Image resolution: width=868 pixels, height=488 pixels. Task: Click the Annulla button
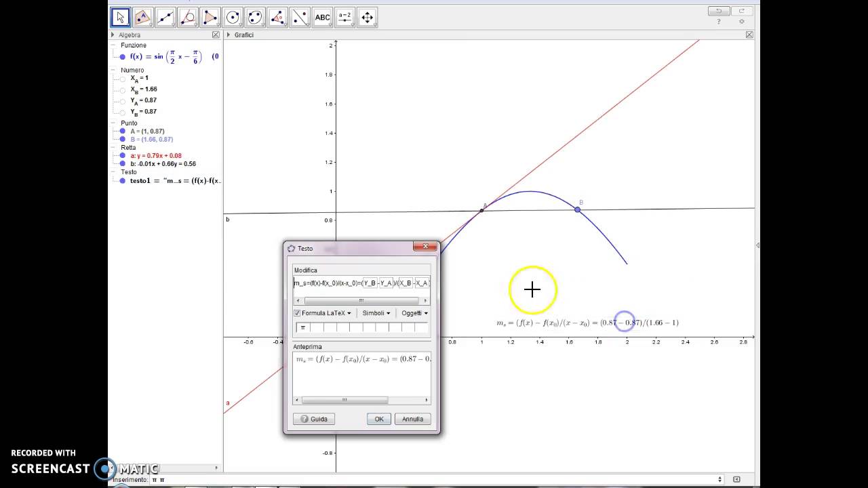(412, 419)
